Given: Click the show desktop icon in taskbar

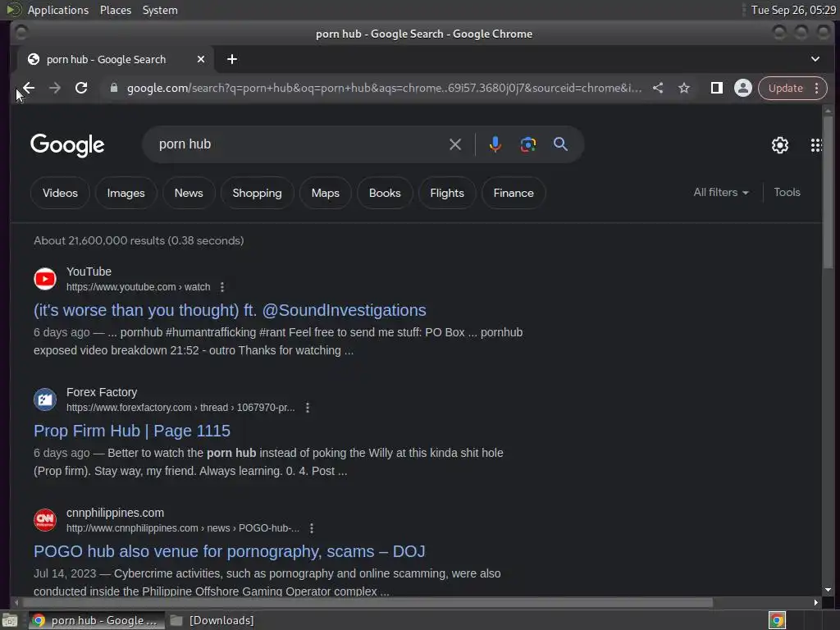Looking at the screenshot, I should [x=10, y=620].
